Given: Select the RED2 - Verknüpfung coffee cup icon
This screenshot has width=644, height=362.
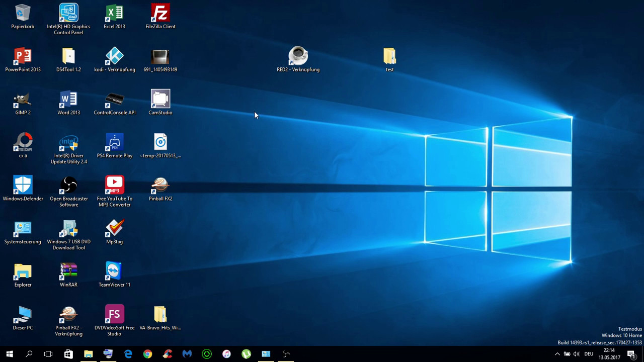Looking at the screenshot, I should tap(298, 56).
